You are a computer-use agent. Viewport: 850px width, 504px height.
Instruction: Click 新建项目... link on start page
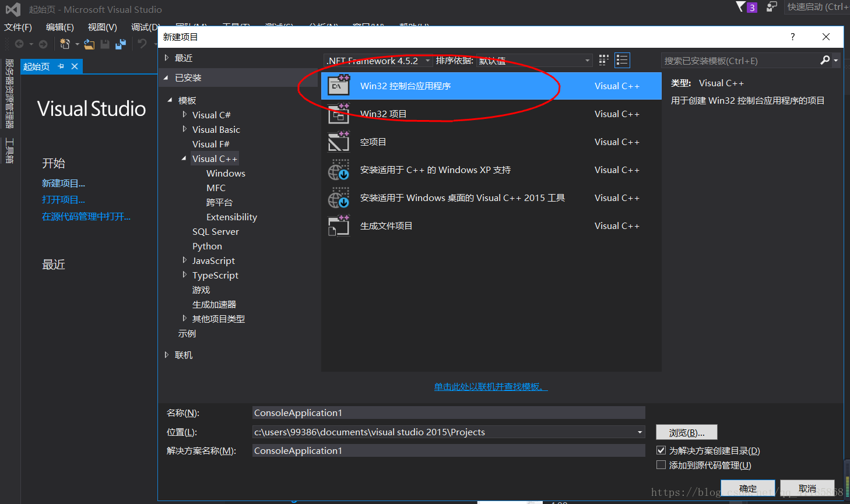coord(64,183)
